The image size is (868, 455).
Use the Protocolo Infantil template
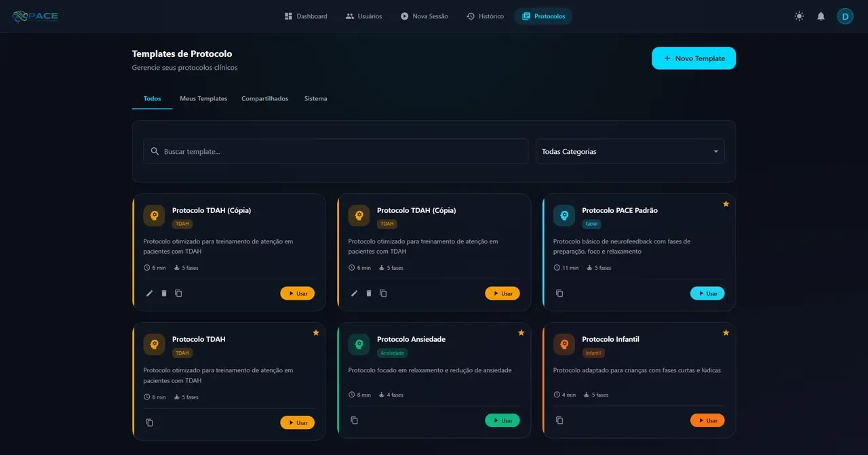[x=707, y=420]
